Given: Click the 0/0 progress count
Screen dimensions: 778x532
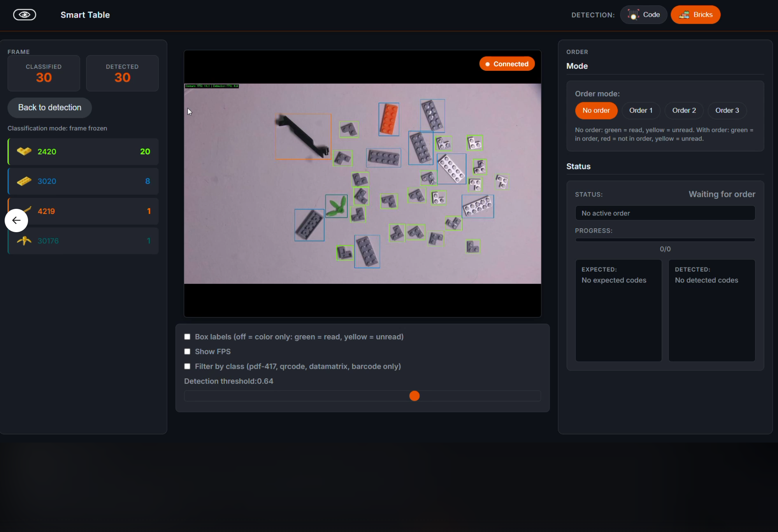Looking at the screenshot, I should 665,249.
